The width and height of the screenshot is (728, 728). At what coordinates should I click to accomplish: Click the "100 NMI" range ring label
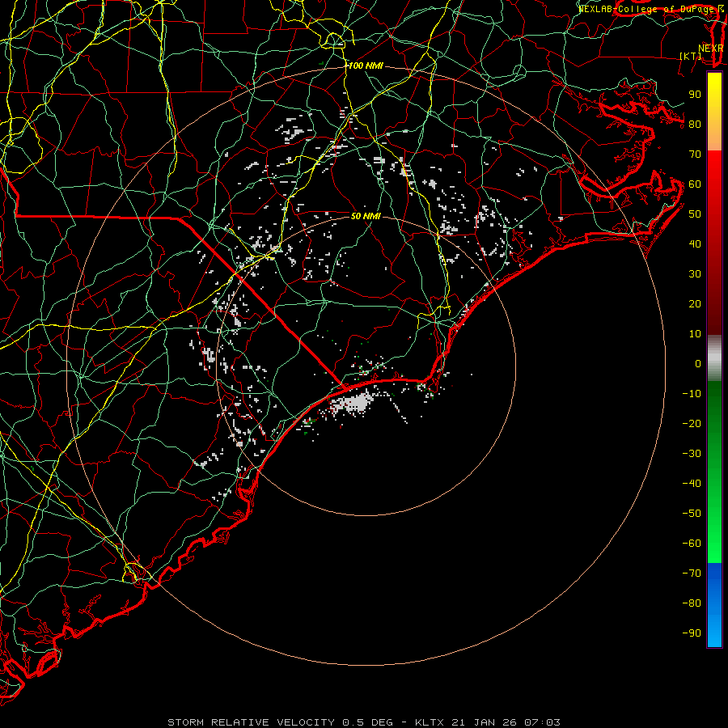pyautogui.click(x=366, y=66)
